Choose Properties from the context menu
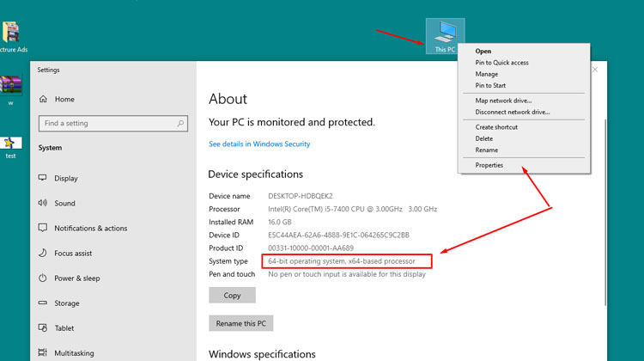 pyautogui.click(x=489, y=165)
